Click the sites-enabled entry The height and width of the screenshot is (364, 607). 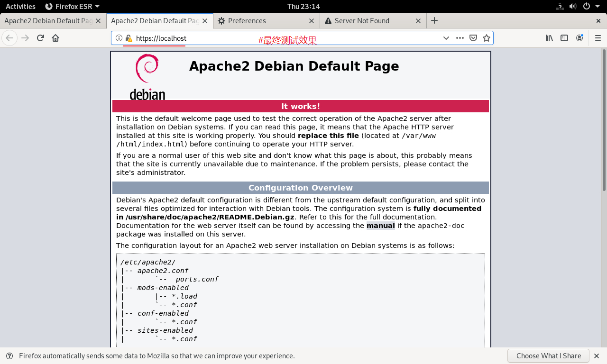(x=165, y=330)
